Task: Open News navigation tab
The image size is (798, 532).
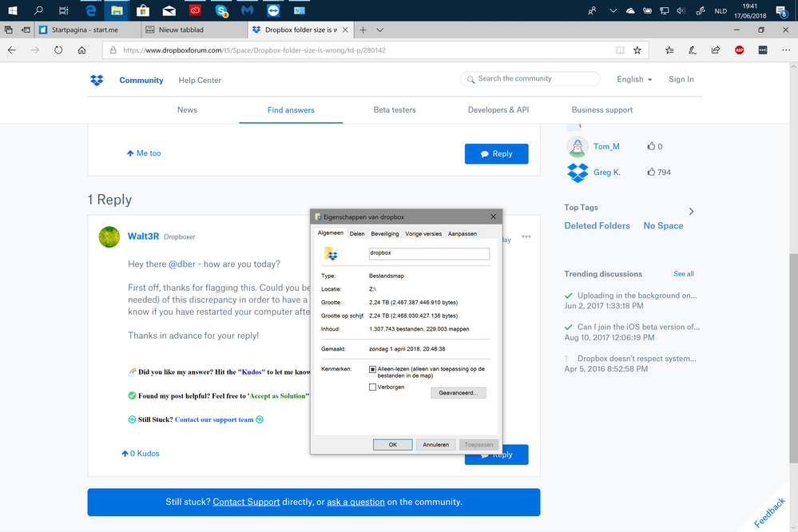Action: (187, 110)
